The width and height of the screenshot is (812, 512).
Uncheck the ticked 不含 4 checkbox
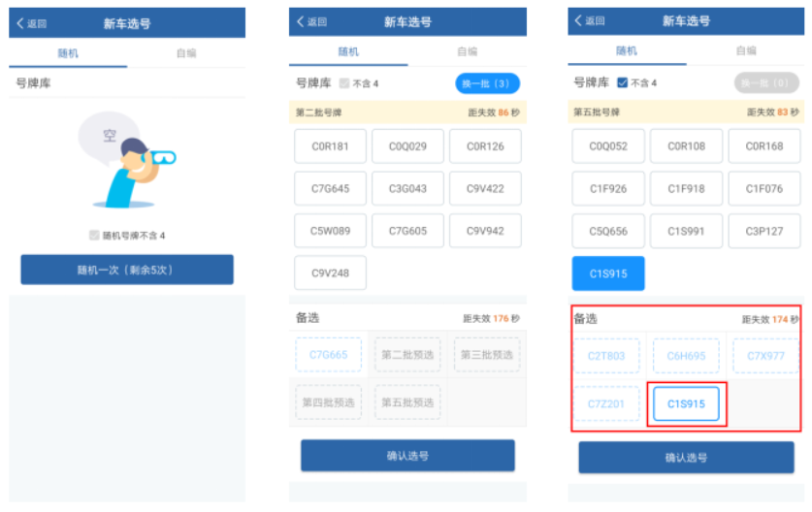tap(623, 83)
